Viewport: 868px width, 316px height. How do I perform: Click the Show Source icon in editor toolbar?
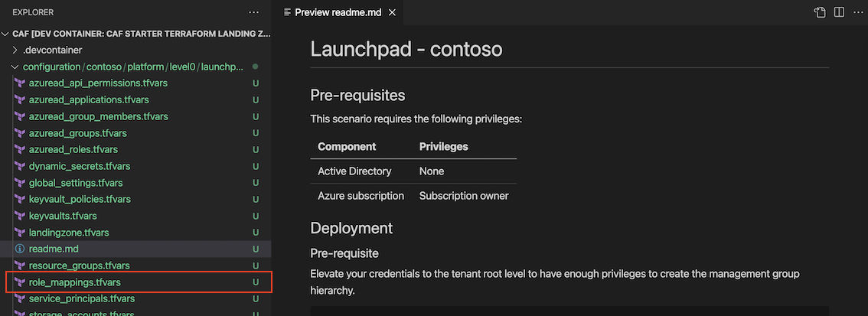coord(820,12)
